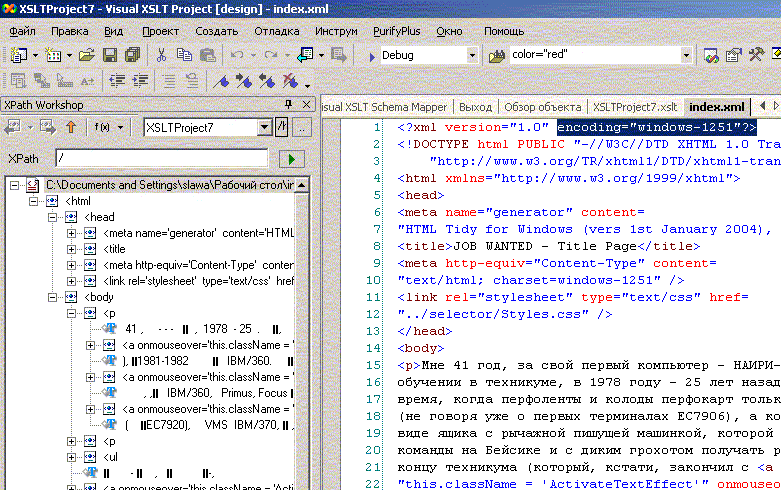781x490 pixels.
Task: Click the Start debugging play arrow
Action: [x=372, y=57]
